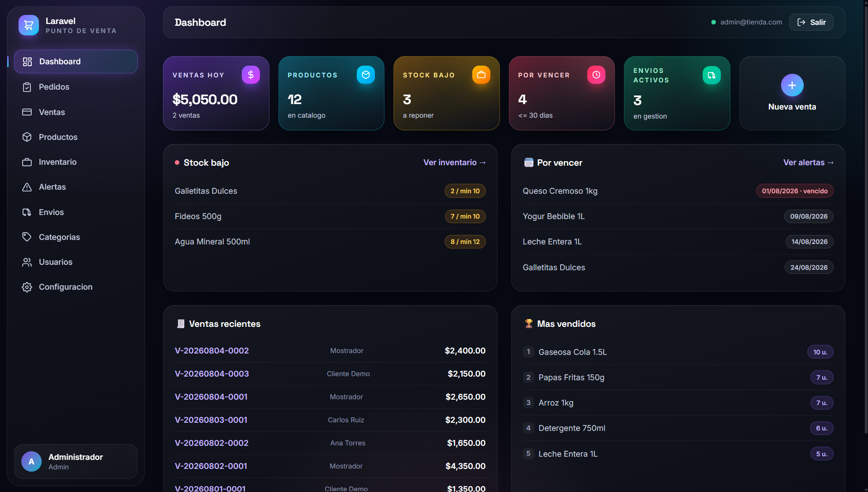
Task: Click the Stock Bajo briefcase icon
Action: (x=481, y=75)
